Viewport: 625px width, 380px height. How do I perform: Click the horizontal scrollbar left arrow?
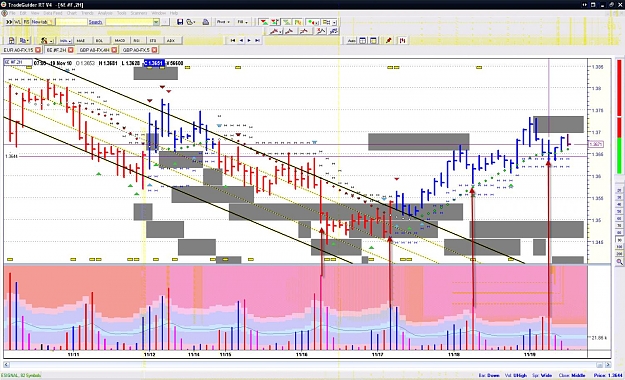pyautogui.click(x=6, y=364)
